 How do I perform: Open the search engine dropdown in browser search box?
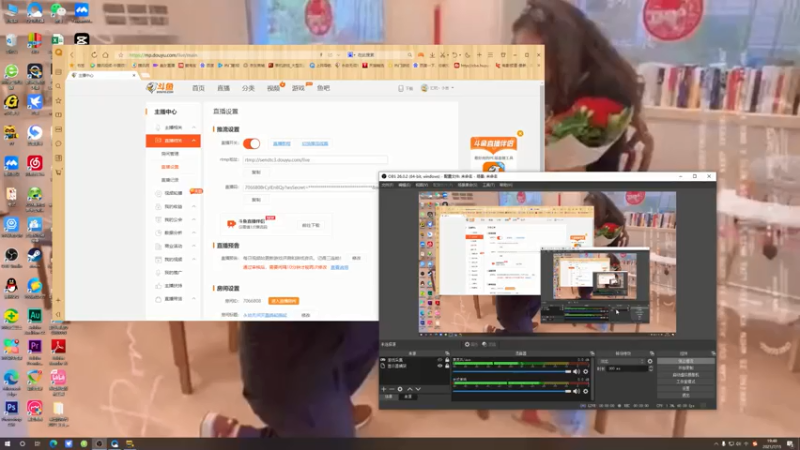click(x=353, y=55)
